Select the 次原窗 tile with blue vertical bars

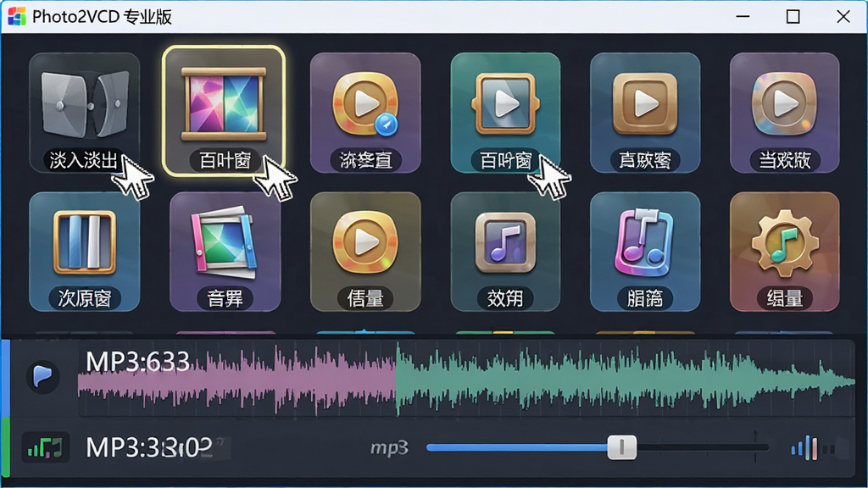(84, 252)
